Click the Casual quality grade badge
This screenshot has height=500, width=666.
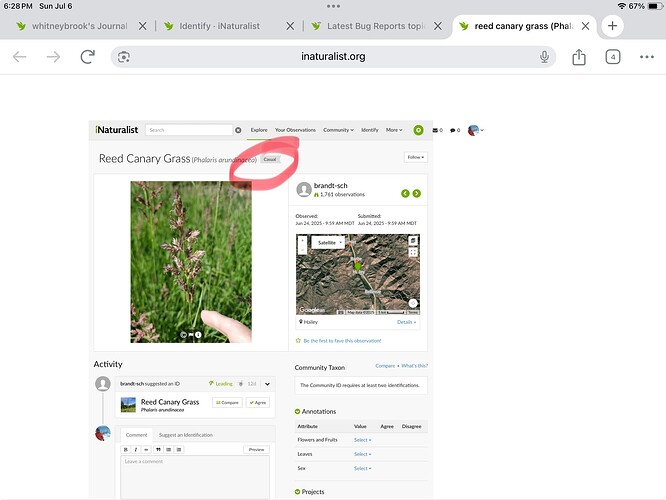pos(270,159)
